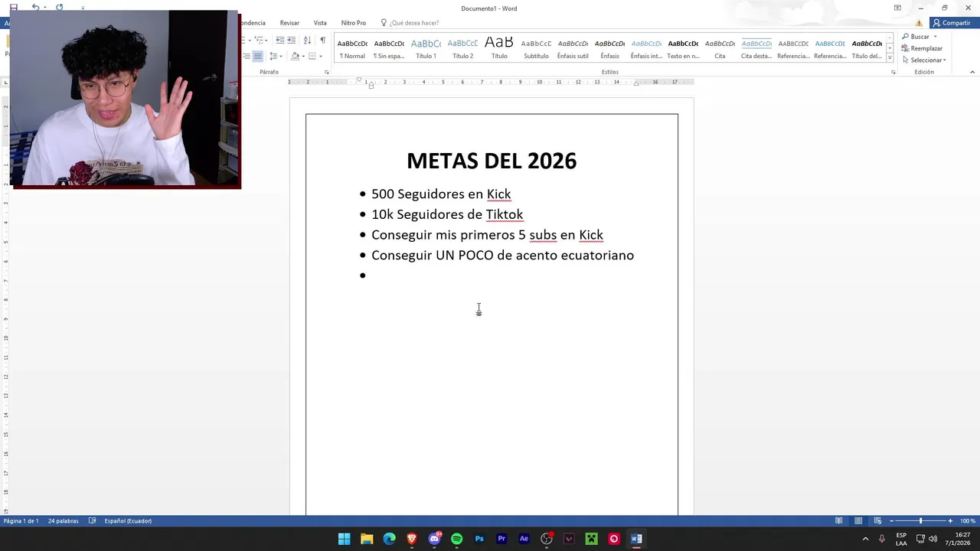Click the Redo icon in quick access toolbar
980x551 pixels.
pos(59,8)
